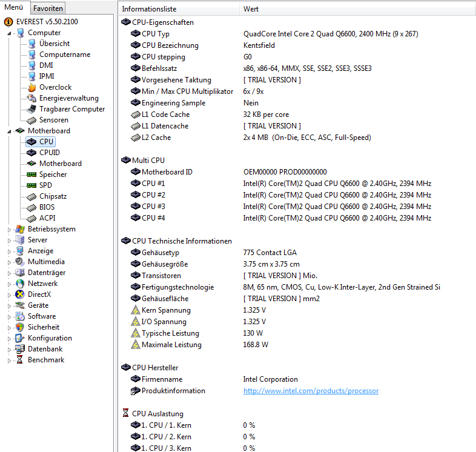This screenshot has width=476, height=452.
Task: Open the Speicher memory icon
Action: click(31, 174)
